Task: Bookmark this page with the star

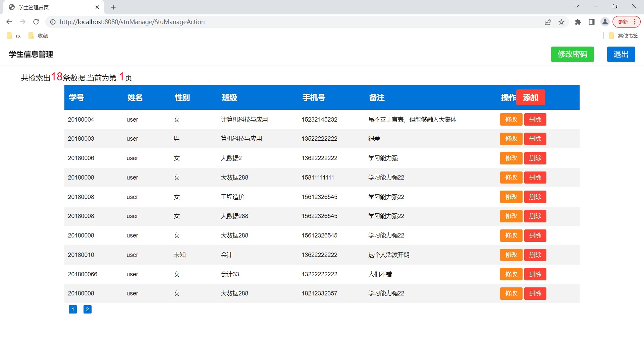Action: click(x=561, y=22)
